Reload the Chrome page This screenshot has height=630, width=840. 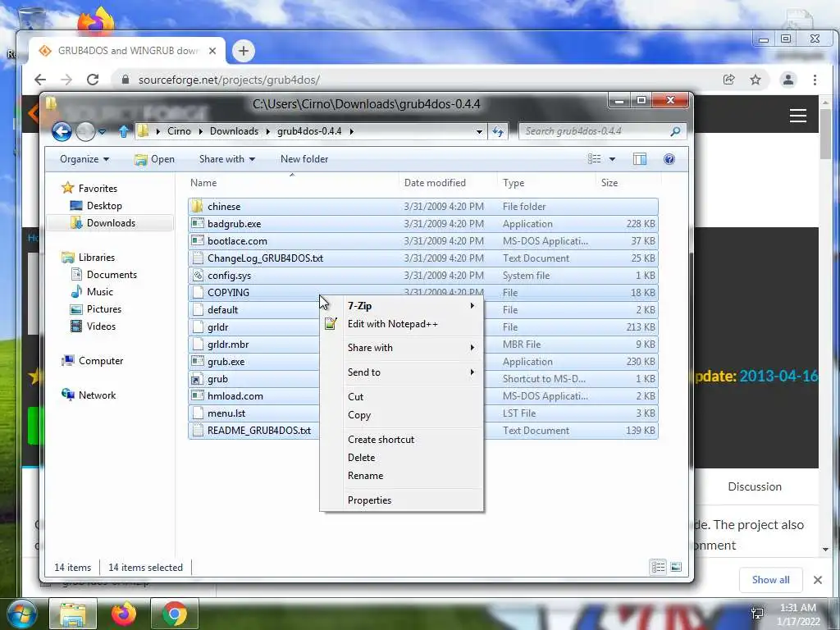pos(93,80)
